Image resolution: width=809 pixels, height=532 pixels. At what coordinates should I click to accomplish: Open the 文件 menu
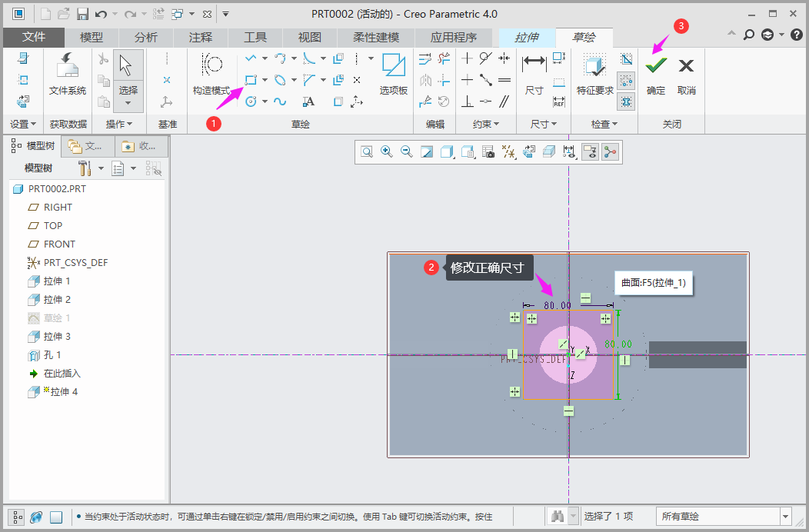(x=34, y=38)
